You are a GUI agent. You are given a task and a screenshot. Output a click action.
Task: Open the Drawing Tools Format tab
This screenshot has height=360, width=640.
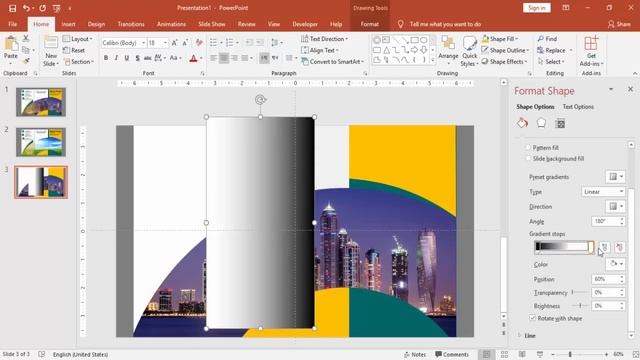click(369, 24)
